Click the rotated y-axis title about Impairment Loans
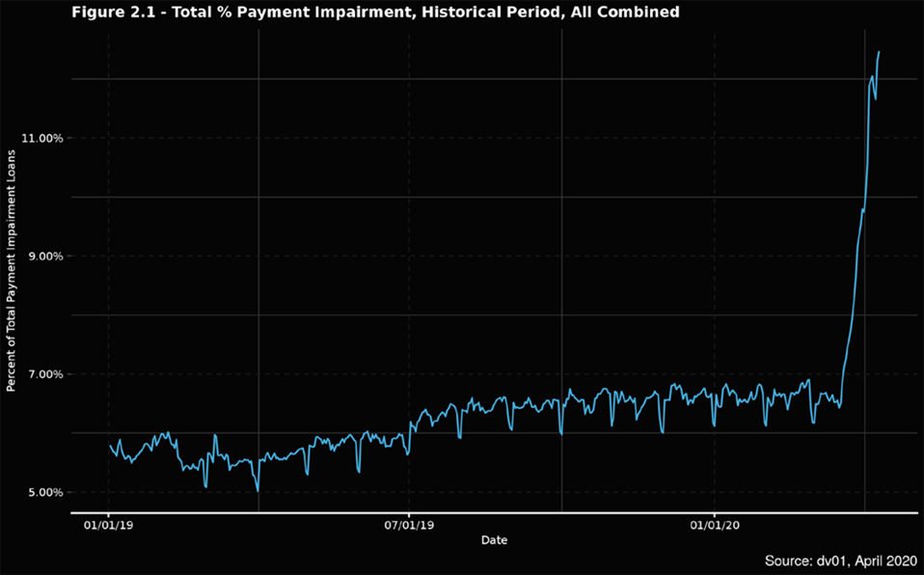This screenshot has height=575, width=924. (12, 291)
